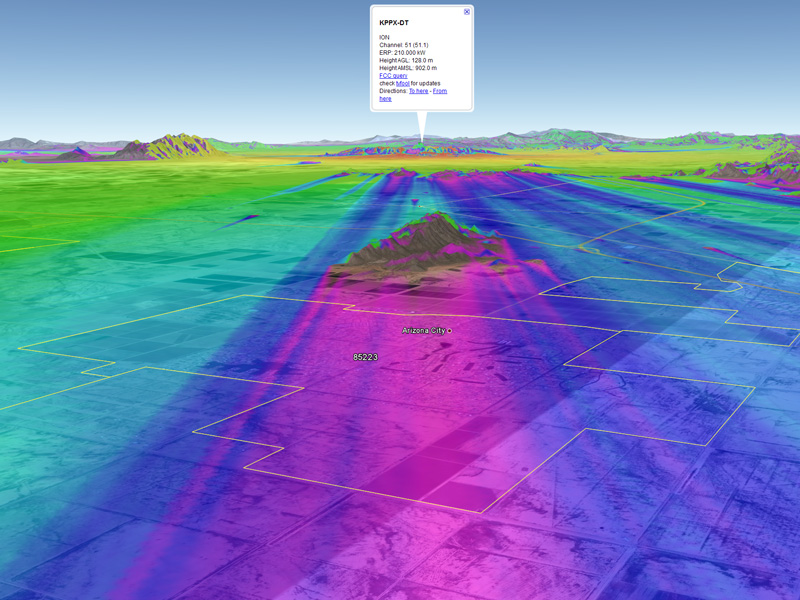Click the word 'check' before Mfool link

[x=387, y=84]
